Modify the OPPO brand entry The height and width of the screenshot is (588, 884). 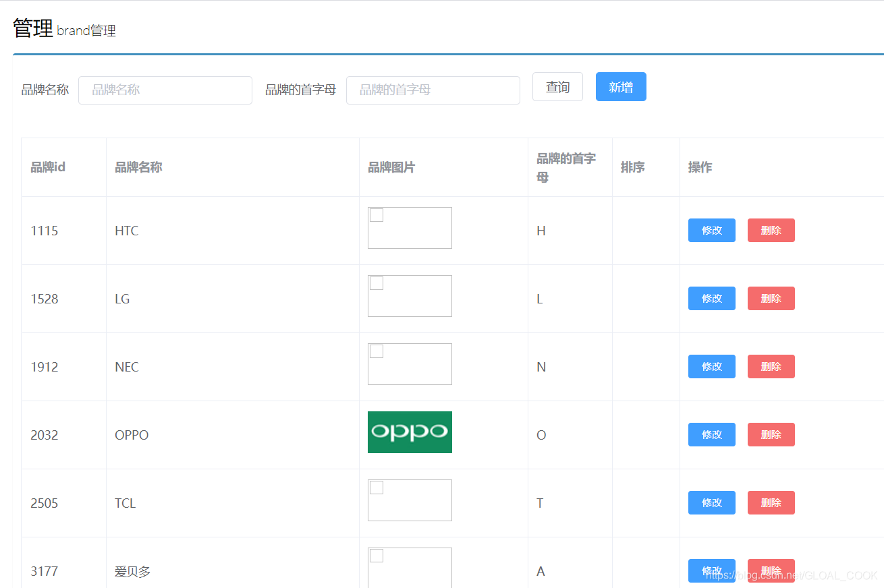[712, 435]
